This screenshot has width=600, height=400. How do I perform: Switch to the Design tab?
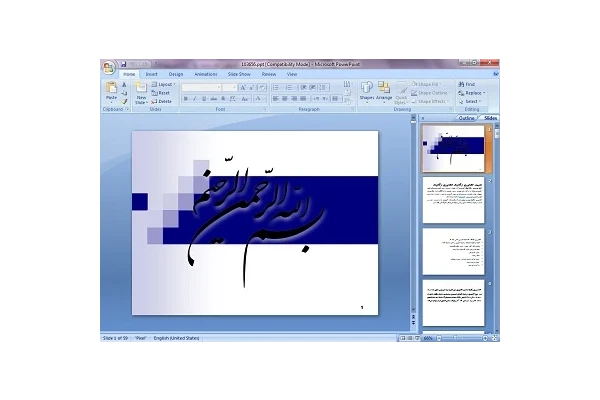pyautogui.click(x=176, y=74)
